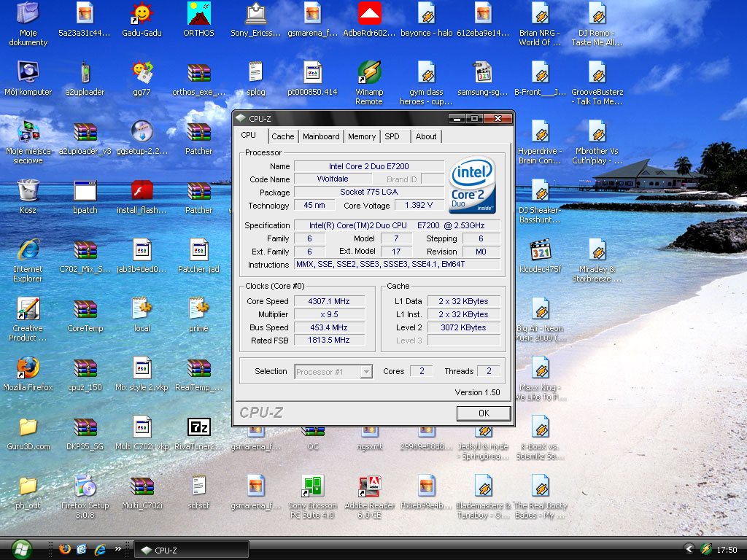The image size is (747, 560).
Task: Open the Memory tab
Action: click(362, 136)
